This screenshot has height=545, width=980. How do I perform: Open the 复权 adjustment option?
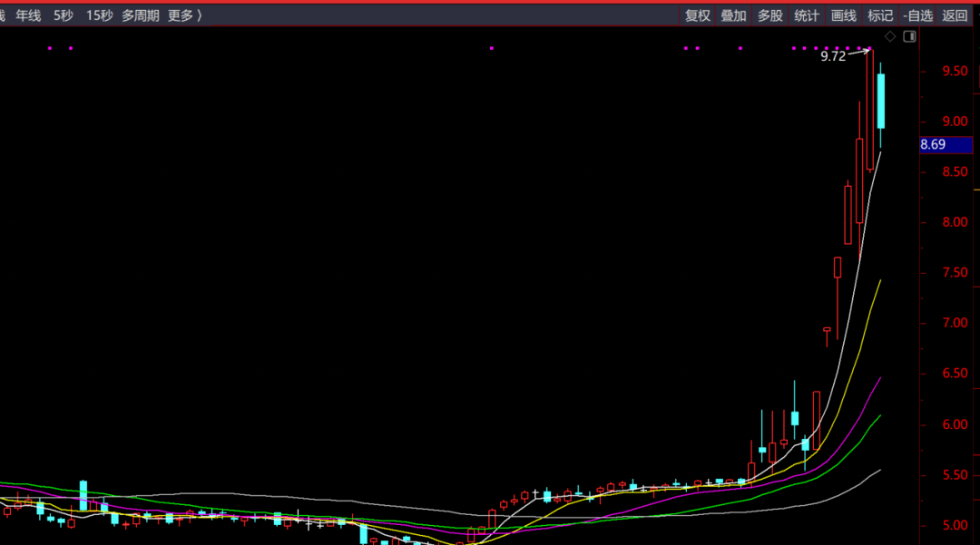point(698,15)
